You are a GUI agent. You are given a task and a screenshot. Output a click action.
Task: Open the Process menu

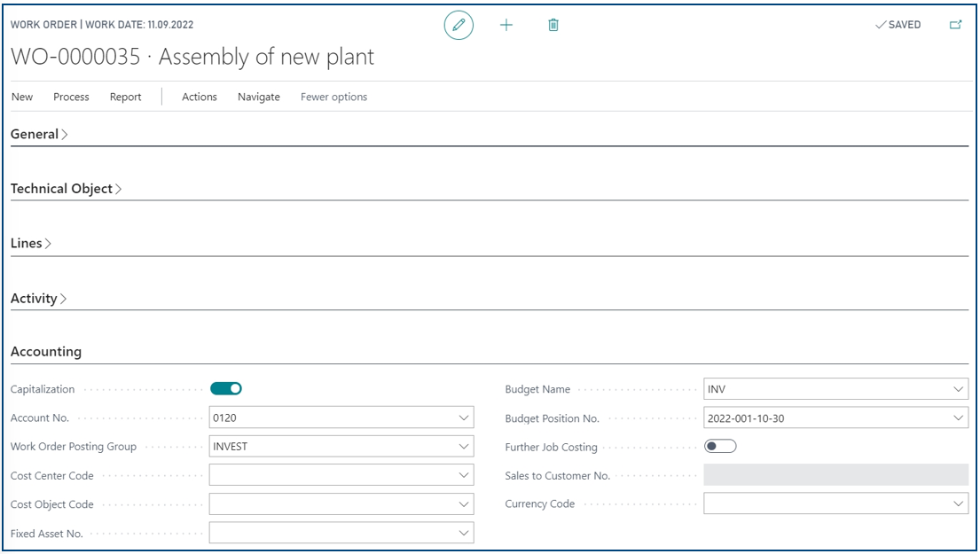71,97
